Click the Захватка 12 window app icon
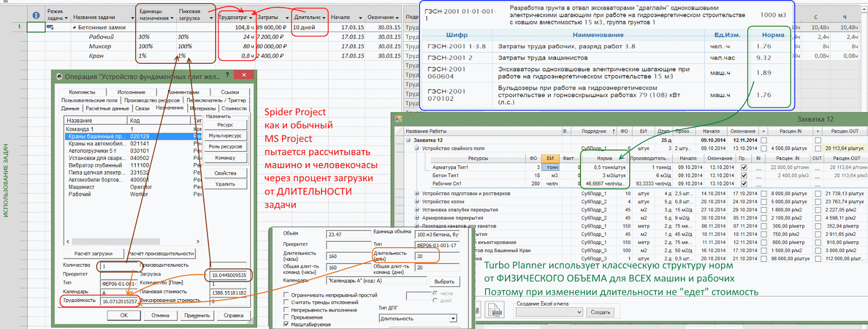This screenshot has width=868, height=329. click(398, 119)
